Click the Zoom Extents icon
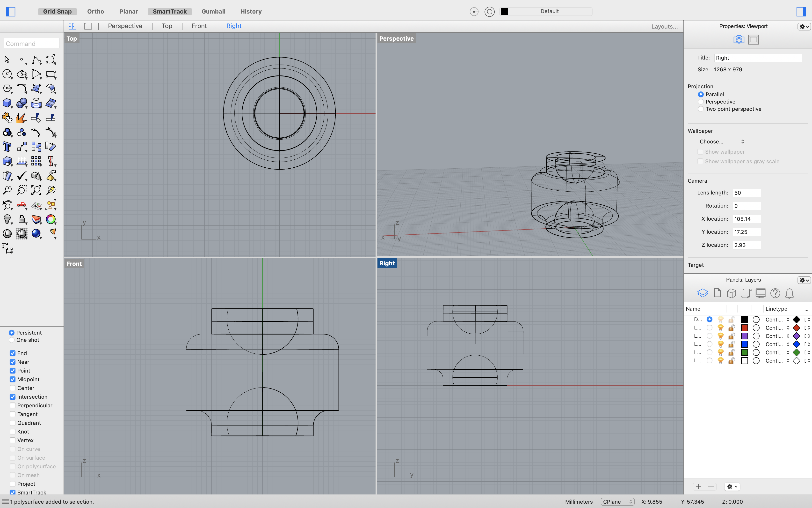Image resolution: width=812 pixels, height=508 pixels. (x=36, y=190)
